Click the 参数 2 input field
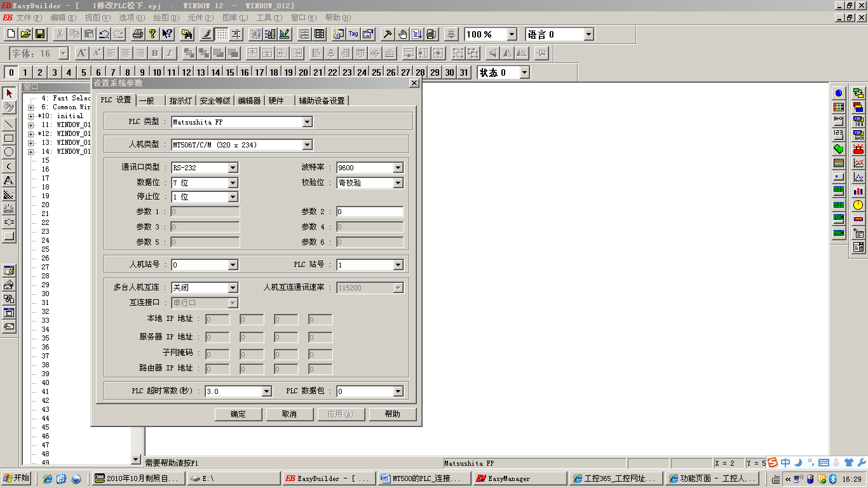 click(x=369, y=212)
